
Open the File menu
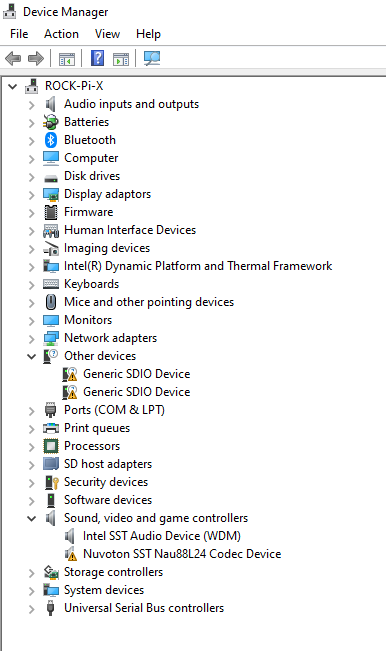(x=19, y=34)
